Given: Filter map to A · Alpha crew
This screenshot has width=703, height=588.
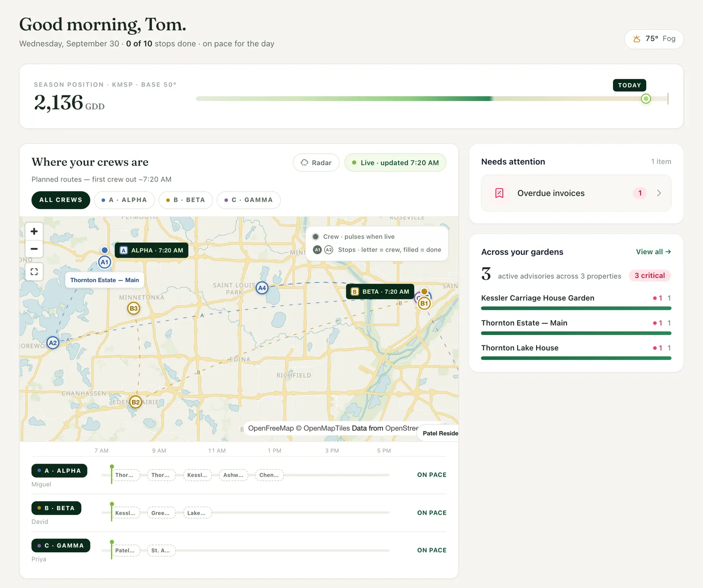Looking at the screenshot, I should click(x=124, y=200).
